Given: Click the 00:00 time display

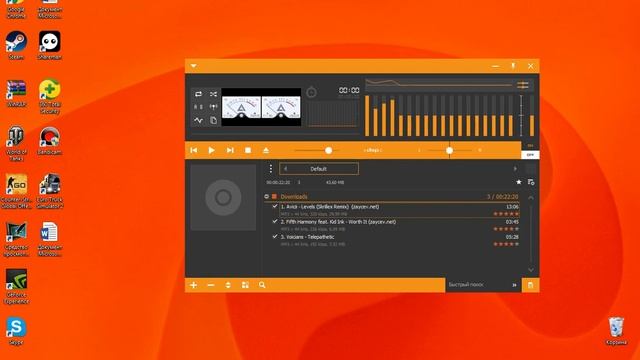Looking at the screenshot, I should pyautogui.click(x=349, y=90).
